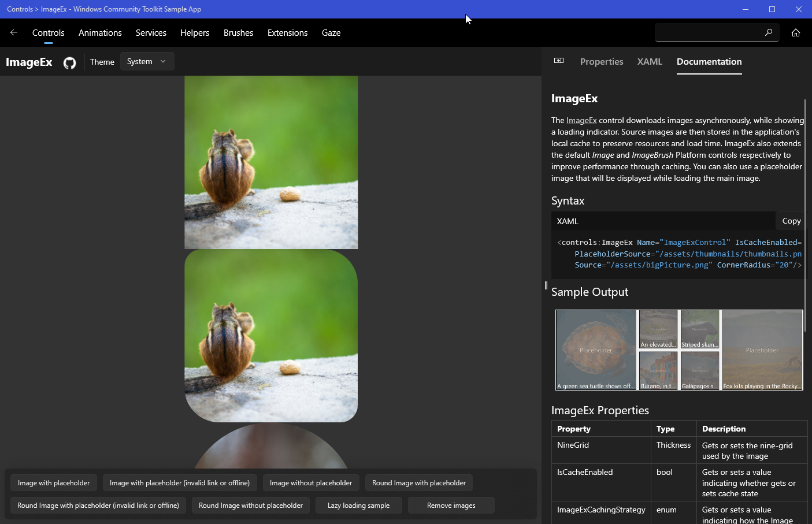The image size is (812, 524).
Task: Click the Property column header
Action: click(601, 429)
